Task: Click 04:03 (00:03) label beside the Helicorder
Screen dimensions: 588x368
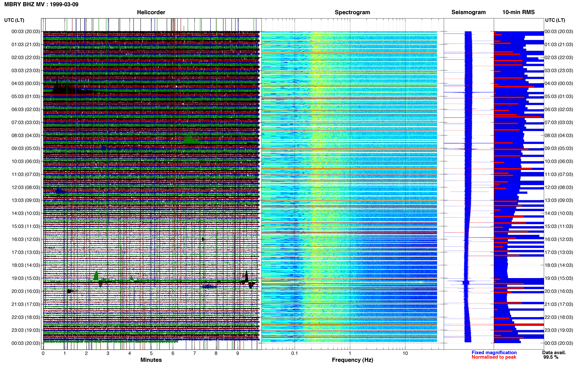Action: tap(26, 83)
